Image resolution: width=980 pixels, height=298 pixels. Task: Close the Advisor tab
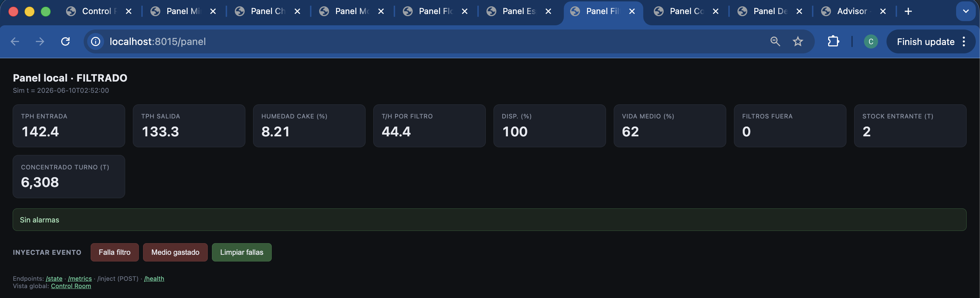tap(883, 11)
